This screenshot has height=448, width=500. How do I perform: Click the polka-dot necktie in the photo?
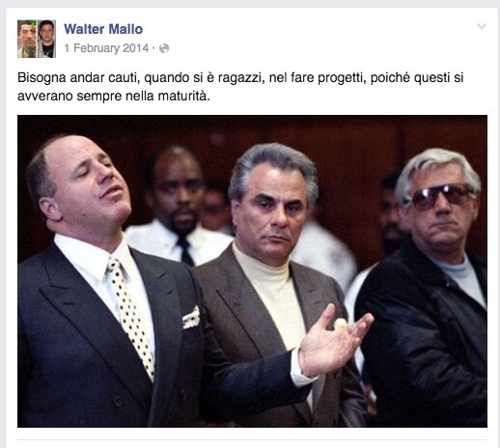pos(132,316)
